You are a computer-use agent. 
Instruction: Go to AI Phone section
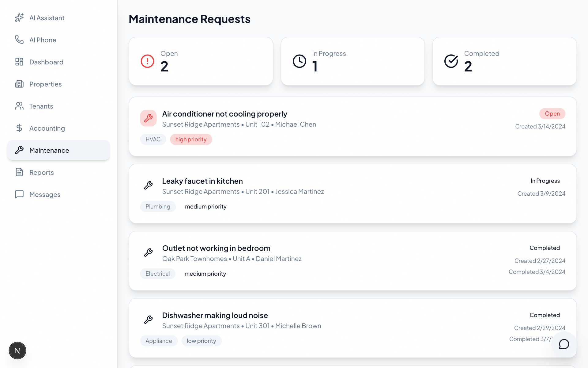pos(58,40)
